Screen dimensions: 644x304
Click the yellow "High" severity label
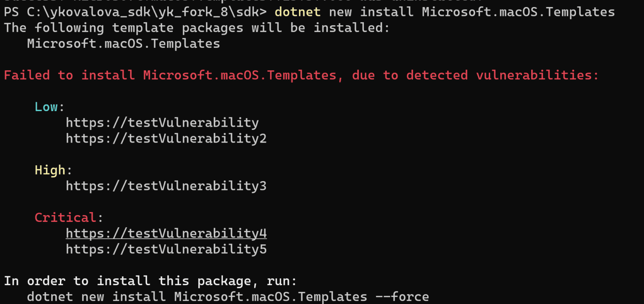pos(50,170)
